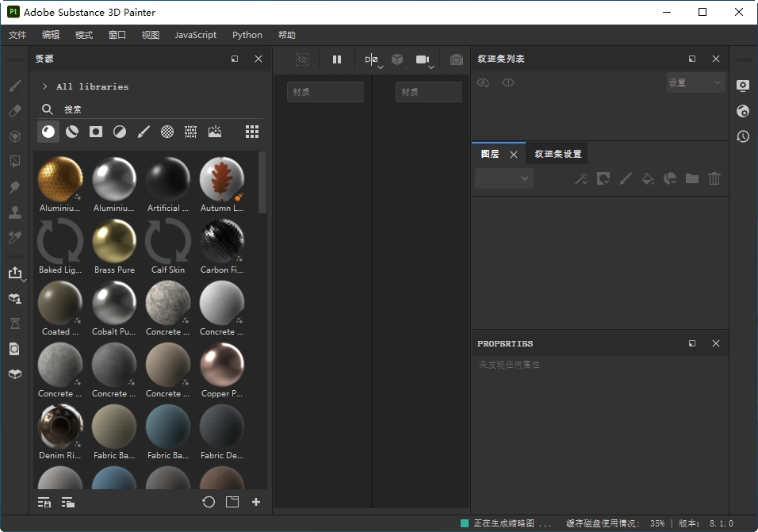758x532 pixels.
Task: Select the Eraser tool in left toolbar
Action: coord(15,111)
